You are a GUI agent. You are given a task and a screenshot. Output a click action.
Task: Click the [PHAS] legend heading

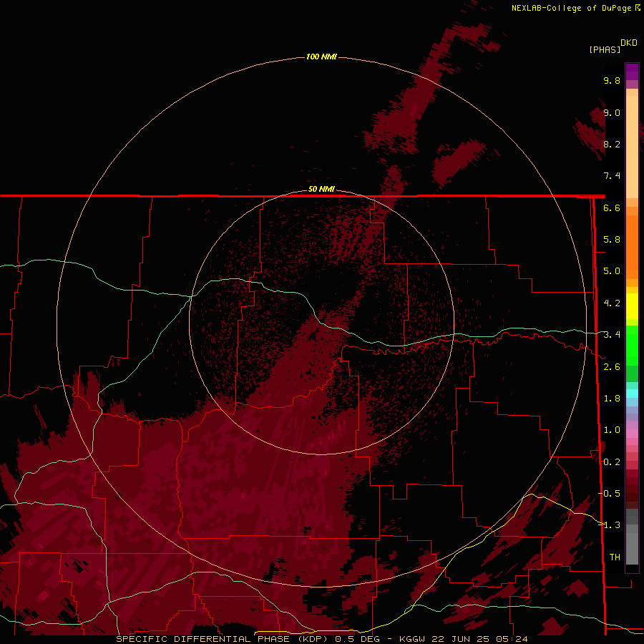(x=605, y=49)
